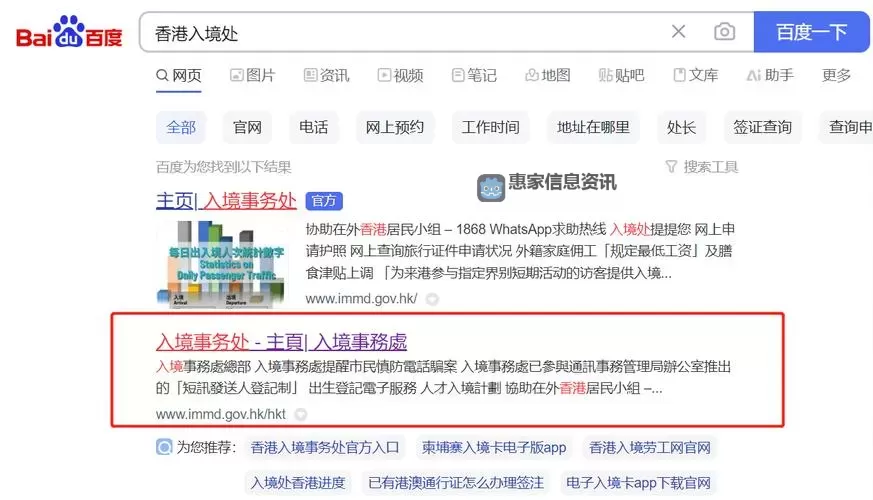Open the 文库 tab
873x500 pixels.
pyautogui.click(x=695, y=75)
